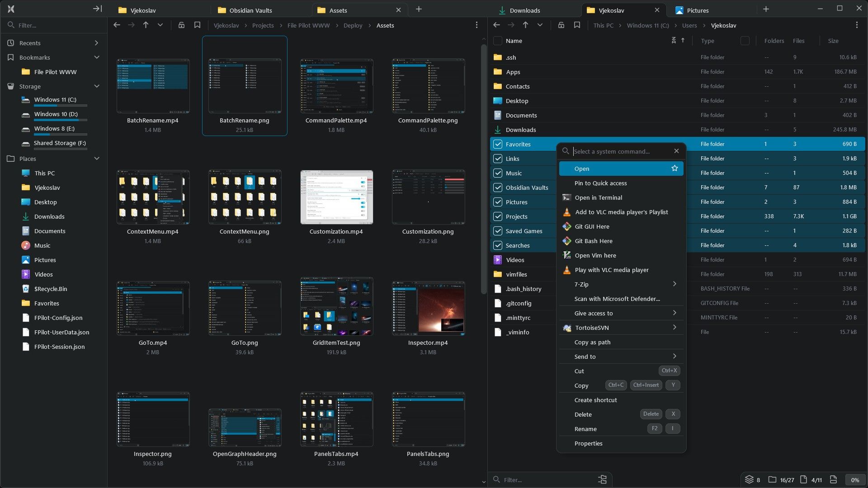Click the up-directory arrow in the left pane toolbar
The height and width of the screenshot is (488, 868).
[146, 25]
